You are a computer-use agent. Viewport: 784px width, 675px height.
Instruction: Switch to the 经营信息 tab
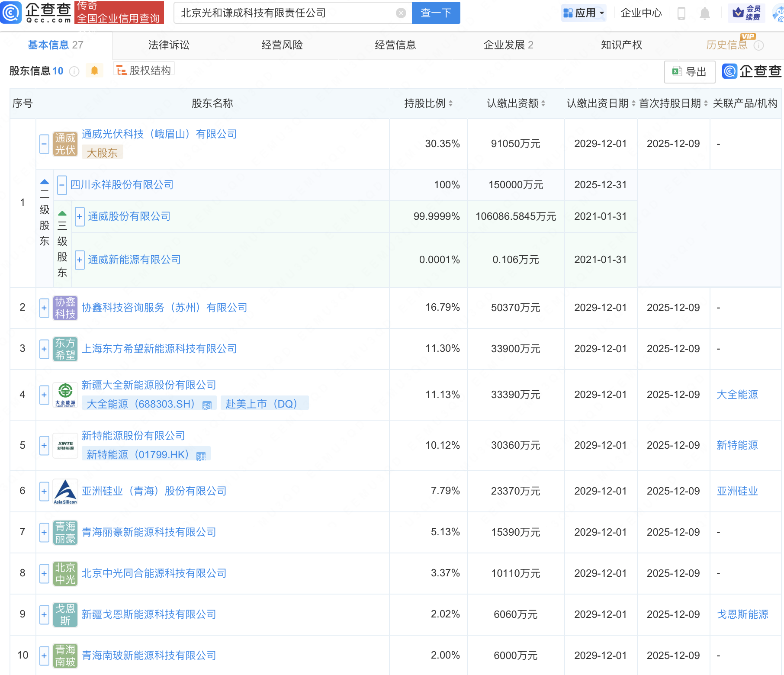pyautogui.click(x=395, y=45)
